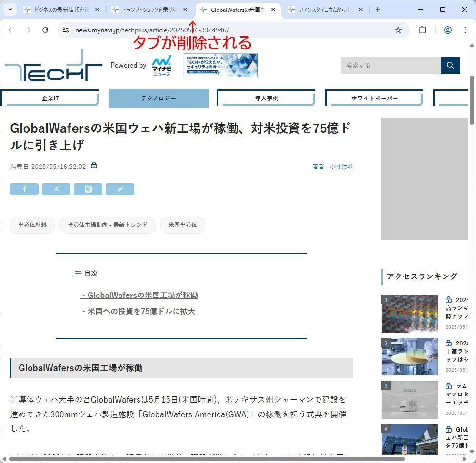Copy article link with chain icon
The height and width of the screenshot is (463, 476).
point(120,189)
